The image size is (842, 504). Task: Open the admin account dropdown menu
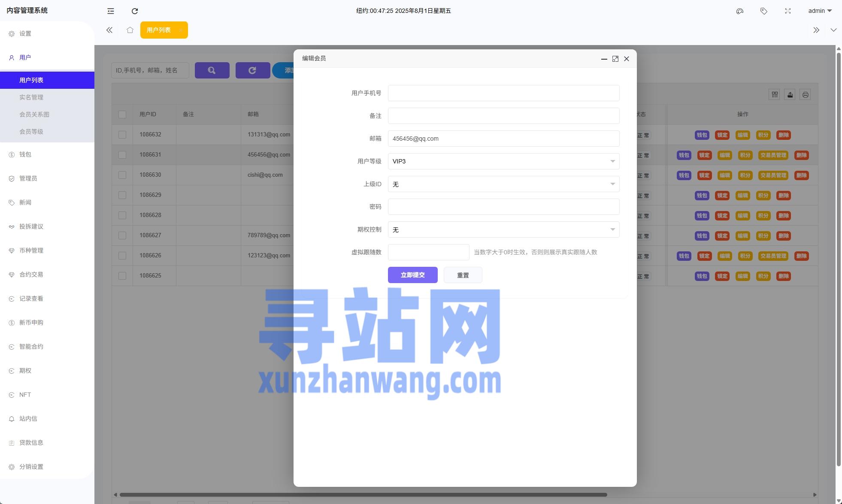click(x=819, y=11)
